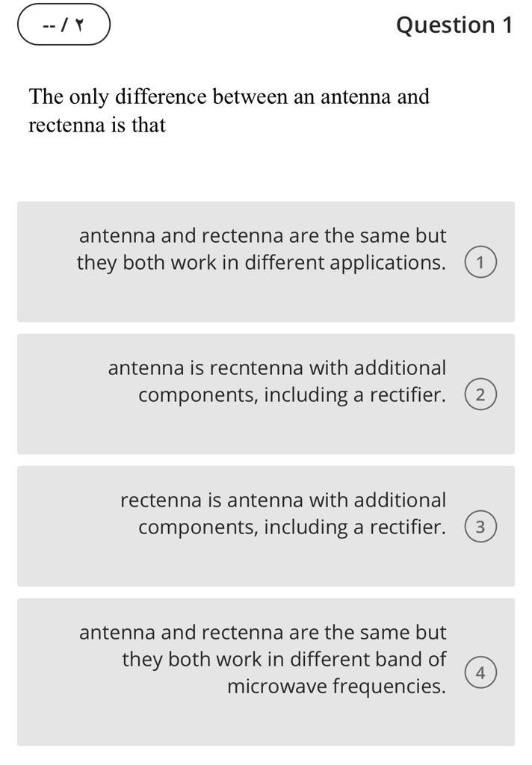Tap the circle next to the microwave frequencies answer
This screenshot has height=765, width=532.
pos(480,671)
